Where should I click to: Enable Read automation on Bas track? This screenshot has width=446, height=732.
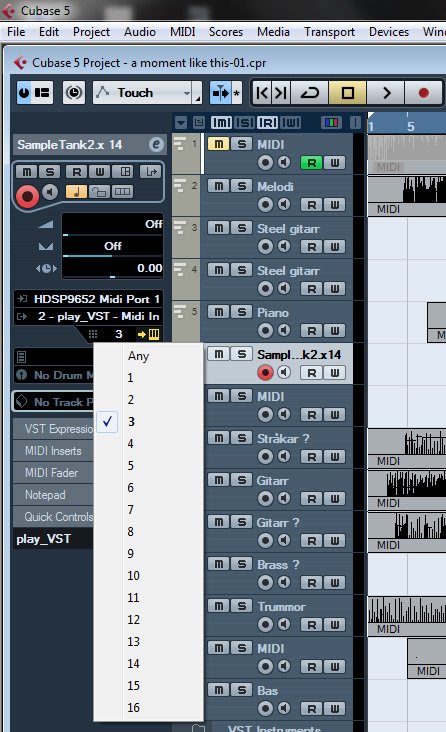click(311, 709)
